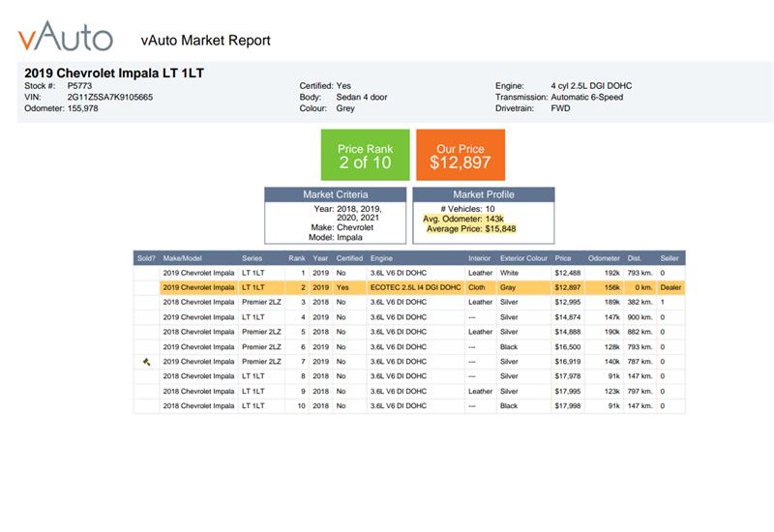Screen dimensions: 774x532
Task: Click the Exterior Colour column header
Action: 523,258
